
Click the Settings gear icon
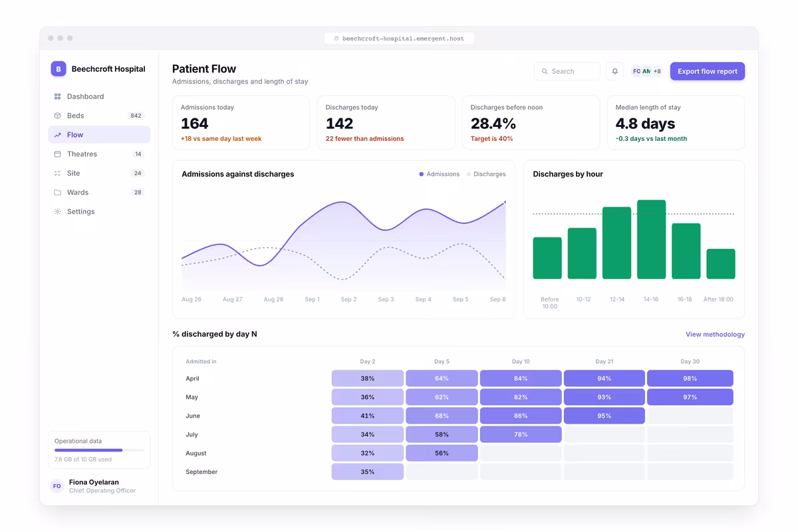click(57, 211)
